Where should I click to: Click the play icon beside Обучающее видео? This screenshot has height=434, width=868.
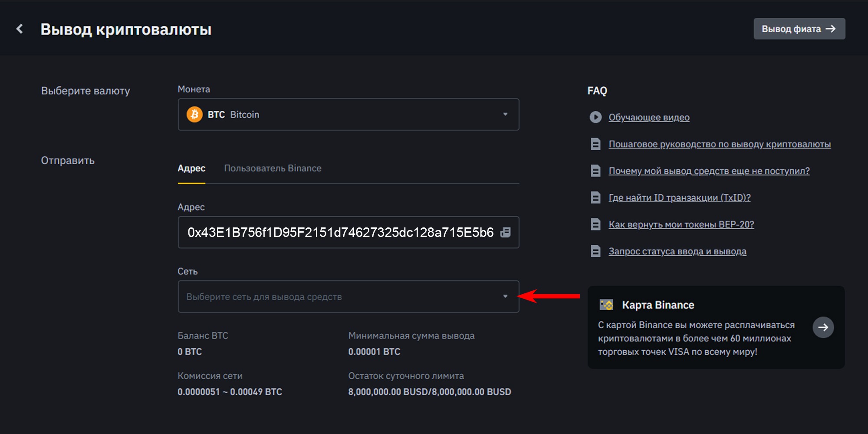595,117
